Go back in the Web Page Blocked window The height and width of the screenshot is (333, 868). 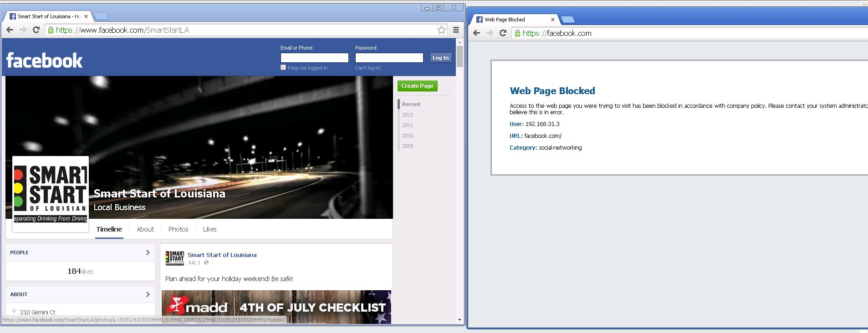[476, 33]
